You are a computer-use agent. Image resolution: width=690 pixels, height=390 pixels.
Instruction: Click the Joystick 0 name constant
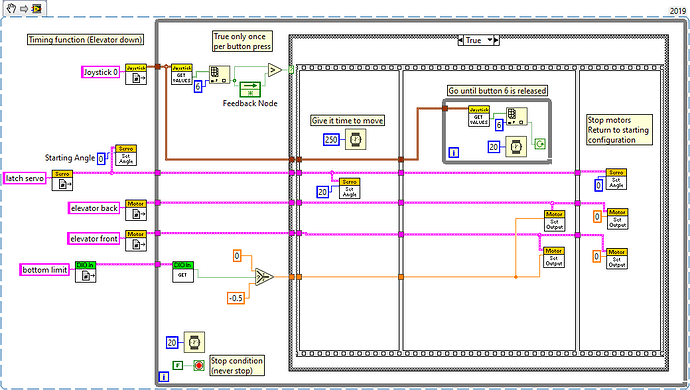pyautogui.click(x=101, y=72)
